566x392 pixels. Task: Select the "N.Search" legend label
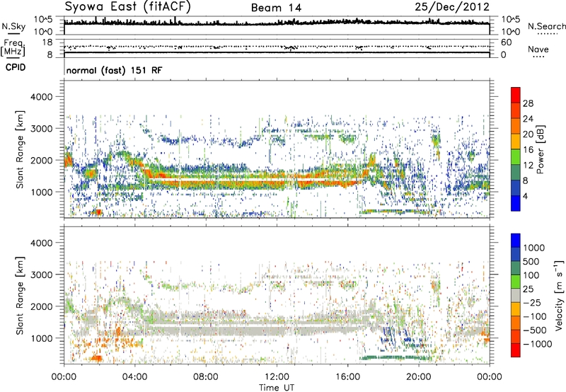click(x=546, y=26)
